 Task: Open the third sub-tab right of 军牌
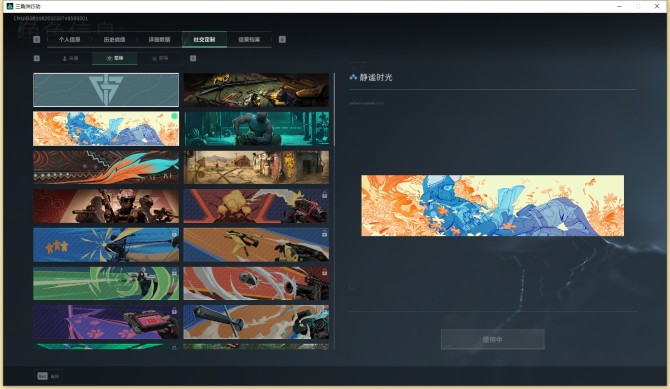(x=160, y=58)
